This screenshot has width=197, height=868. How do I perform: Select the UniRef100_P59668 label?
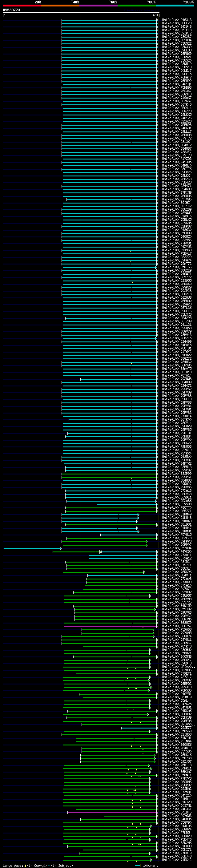[176, 629]
